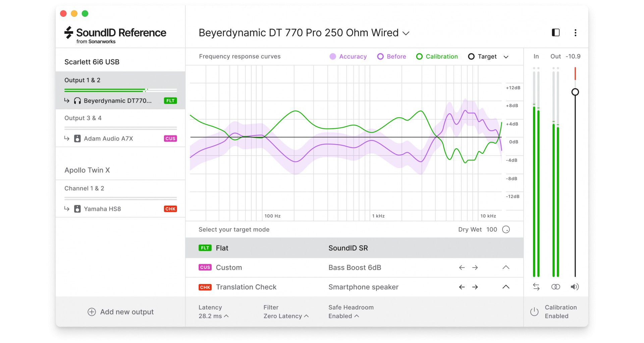
Task: Click the Apollo Twin X device heading
Action: tap(87, 170)
